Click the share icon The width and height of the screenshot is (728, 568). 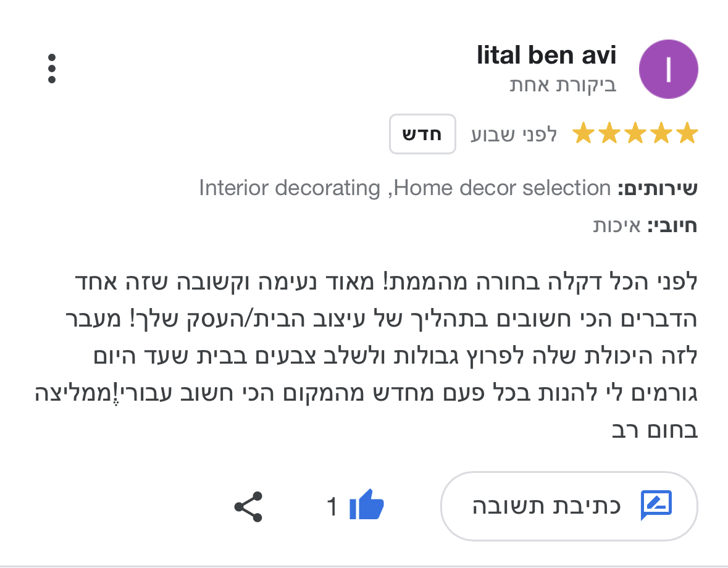[248, 507]
